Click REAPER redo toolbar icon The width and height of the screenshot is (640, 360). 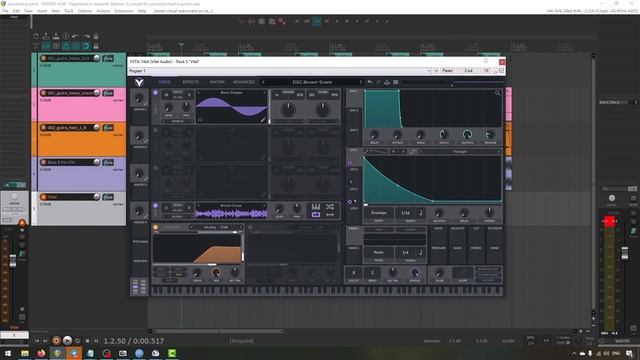[86, 36]
